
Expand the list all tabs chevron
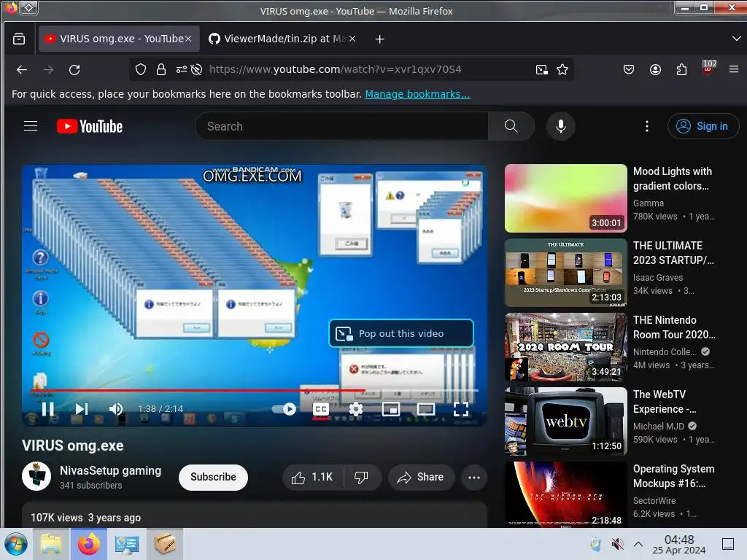pyautogui.click(x=736, y=39)
